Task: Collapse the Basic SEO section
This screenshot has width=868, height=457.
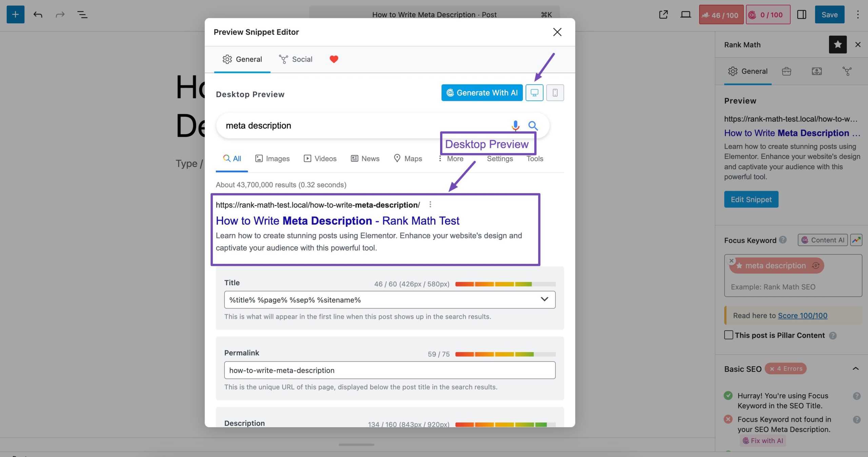Action: [x=855, y=369]
